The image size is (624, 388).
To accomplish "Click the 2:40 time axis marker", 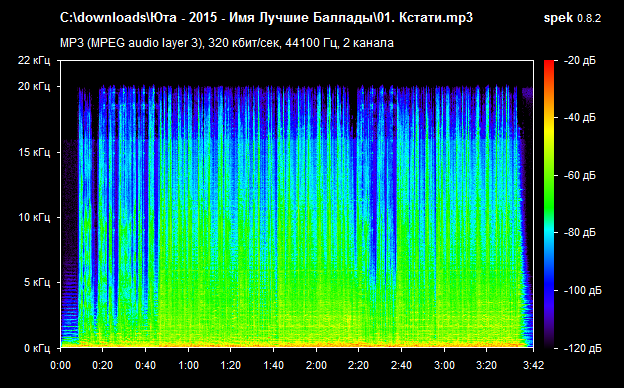I will (402, 365).
